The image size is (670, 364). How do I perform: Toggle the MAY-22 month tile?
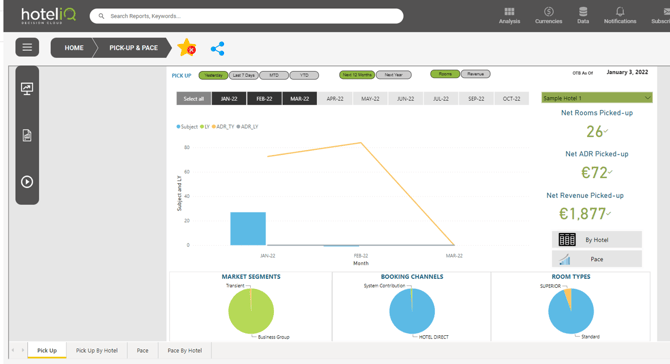(370, 99)
